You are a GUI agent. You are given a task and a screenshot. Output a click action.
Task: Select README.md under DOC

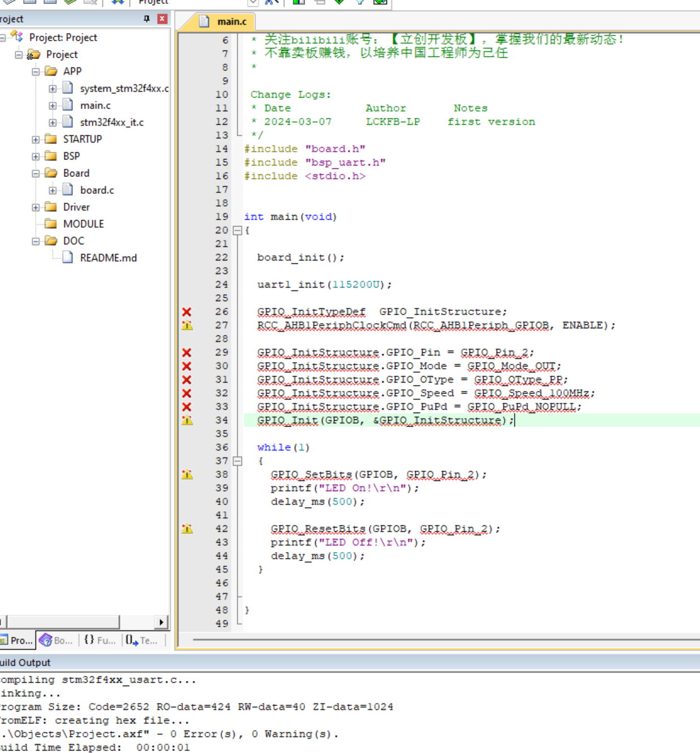coord(108,258)
